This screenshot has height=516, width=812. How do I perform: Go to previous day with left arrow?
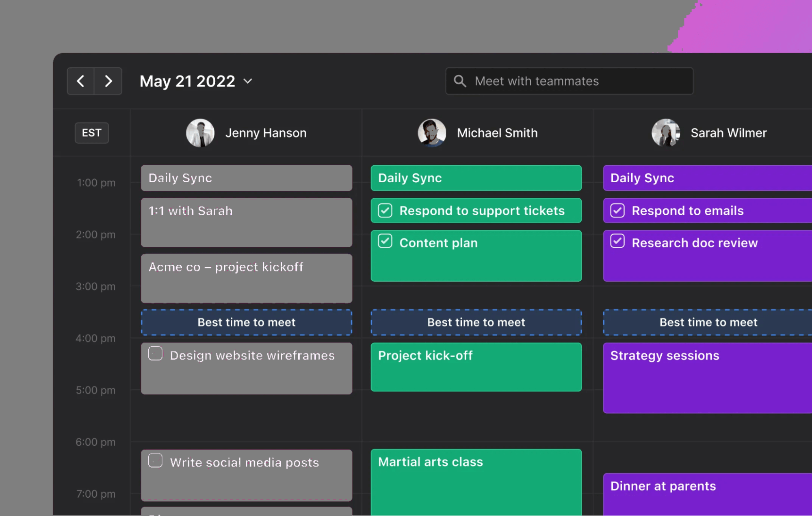pos(80,81)
